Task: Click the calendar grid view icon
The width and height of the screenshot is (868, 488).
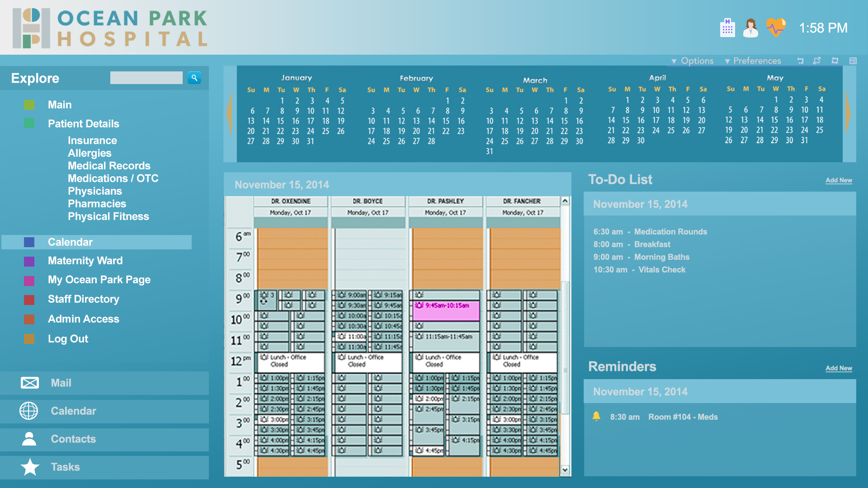Action: pos(853,61)
